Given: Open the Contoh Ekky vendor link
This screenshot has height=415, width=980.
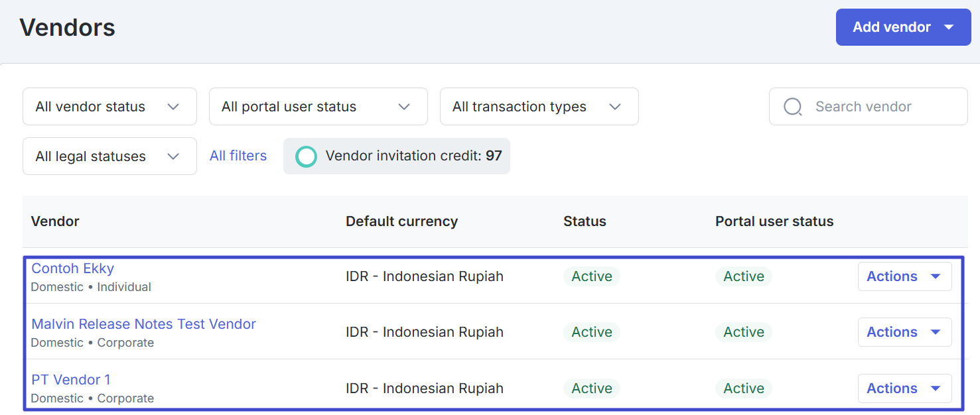Looking at the screenshot, I should 73,268.
